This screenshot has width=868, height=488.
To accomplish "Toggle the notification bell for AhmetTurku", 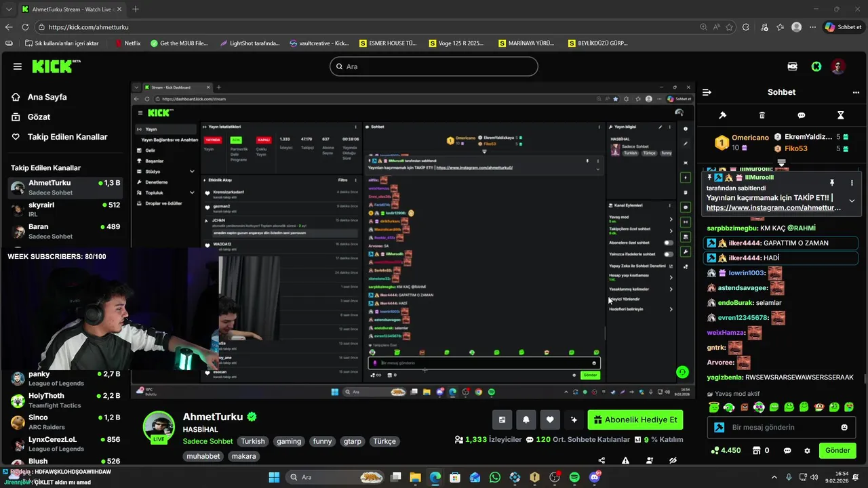I will [526, 420].
